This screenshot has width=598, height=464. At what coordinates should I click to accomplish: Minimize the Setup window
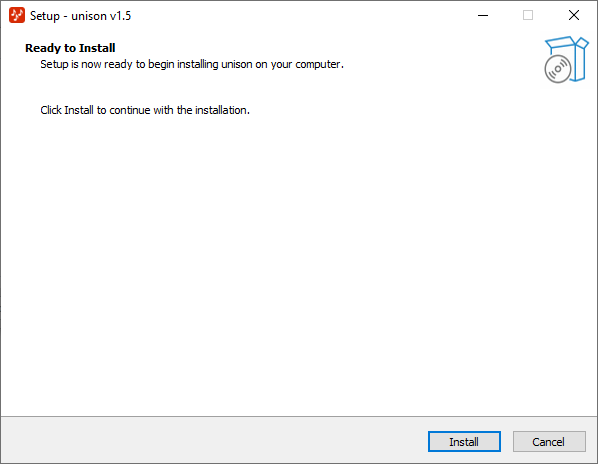pyautogui.click(x=483, y=15)
